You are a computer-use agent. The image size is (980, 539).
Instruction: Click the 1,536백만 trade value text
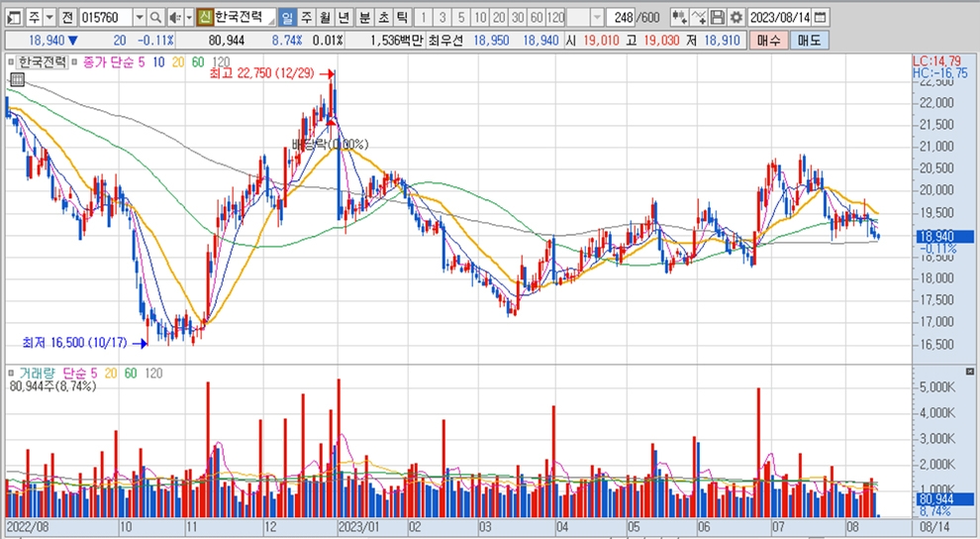pyautogui.click(x=396, y=41)
